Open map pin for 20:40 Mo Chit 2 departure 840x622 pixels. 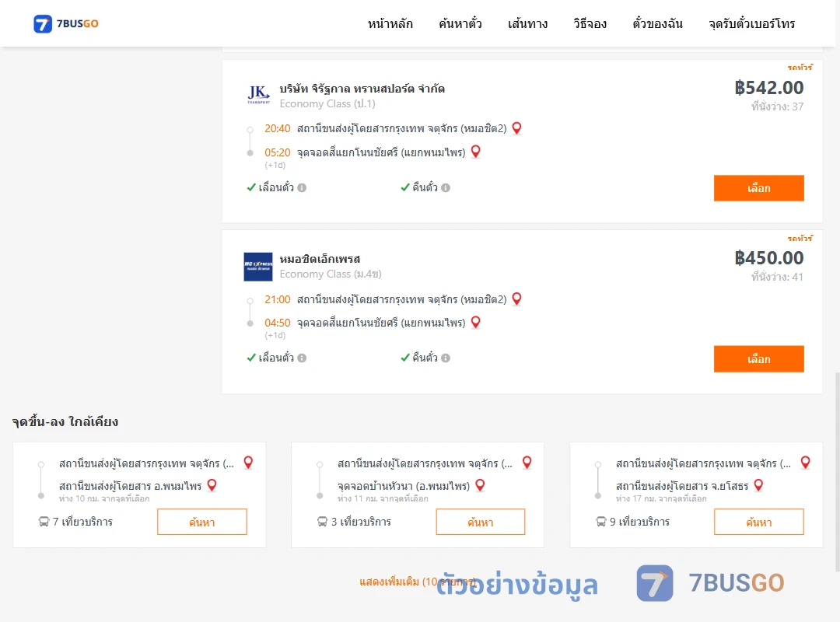pyautogui.click(x=516, y=128)
